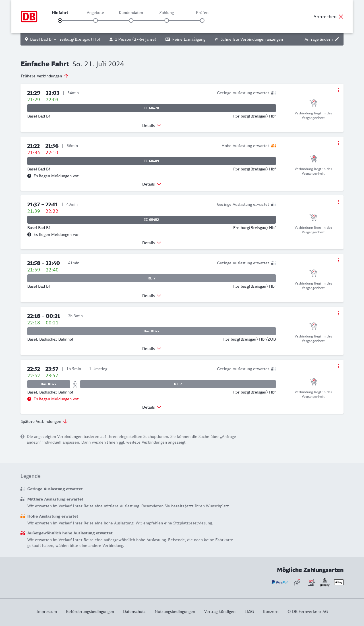Click the PayPal payment icon
This screenshot has height=626, width=364.
tap(280, 582)
